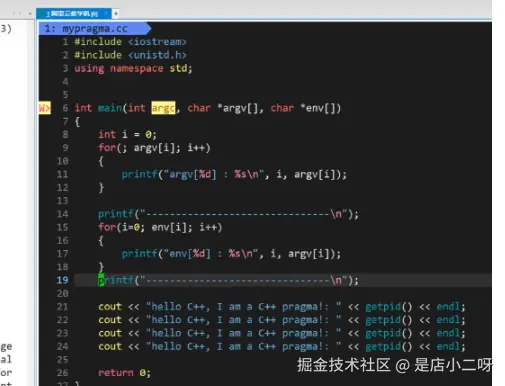
Task: Click the cout statement on line 24
Action: click(x=281, y=347)
